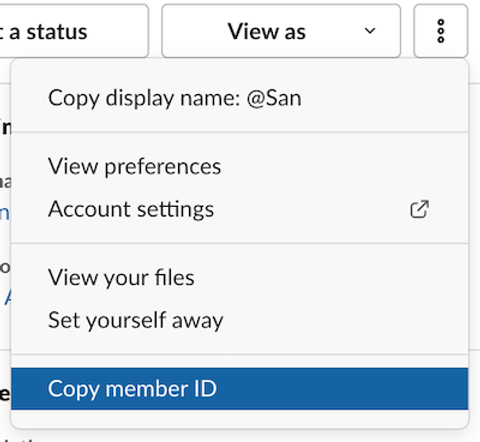Click the 'View as' label text
This screenshot has height=442, width=480.
266,31
